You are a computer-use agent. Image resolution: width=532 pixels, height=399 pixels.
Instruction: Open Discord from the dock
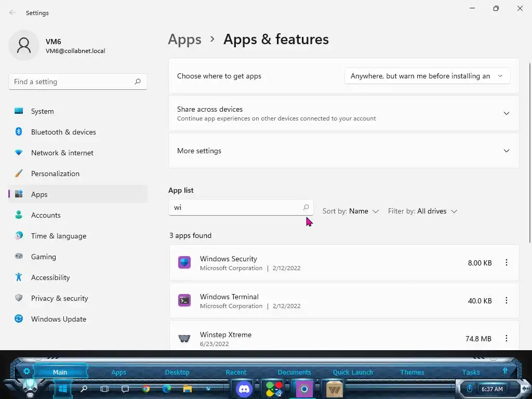click(x=244, y=389)
